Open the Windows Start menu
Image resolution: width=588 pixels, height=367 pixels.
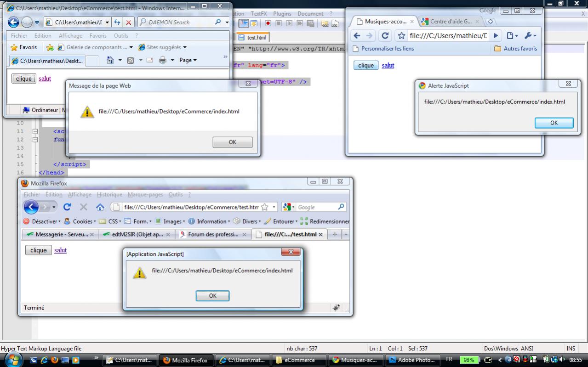pos(13,360)
